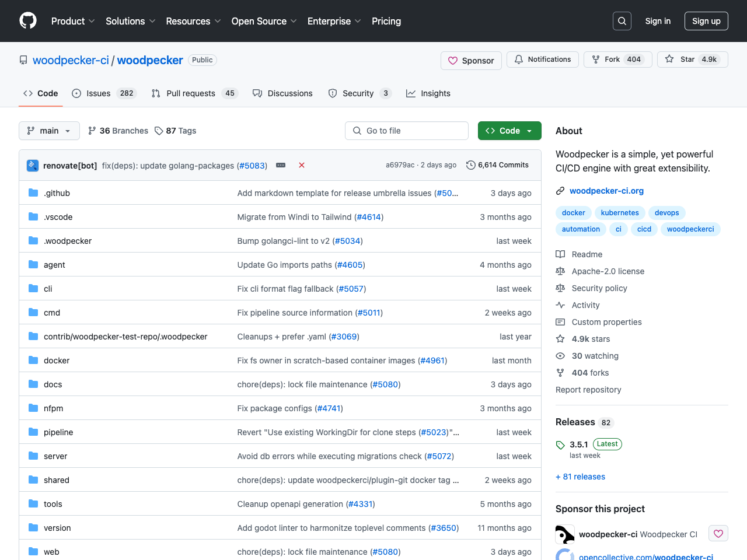Click the .github folder icon
This screenshot has height=560, width=747.
point(33,192)
